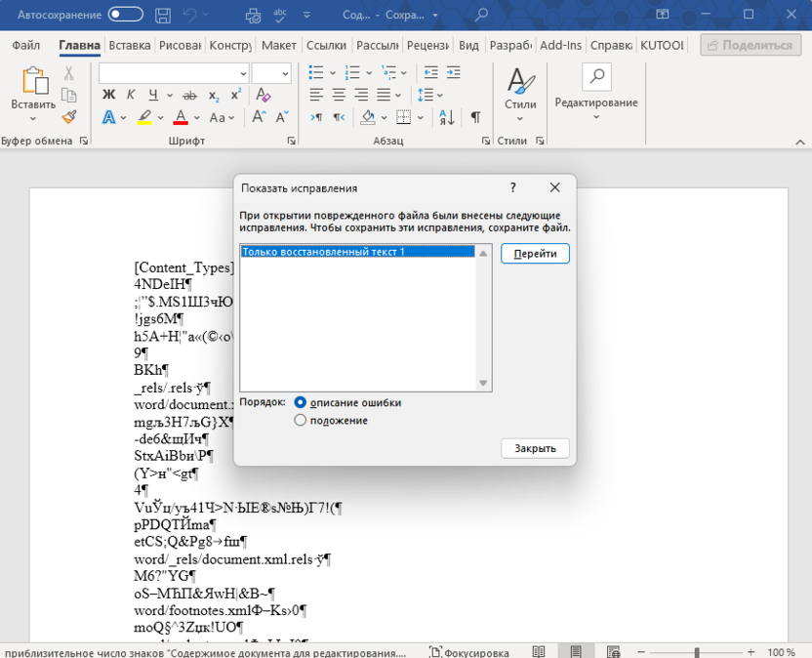Apply bold formatting with Ж button
The width and height of the screenshot is (812, 658).
coord(108,95)
